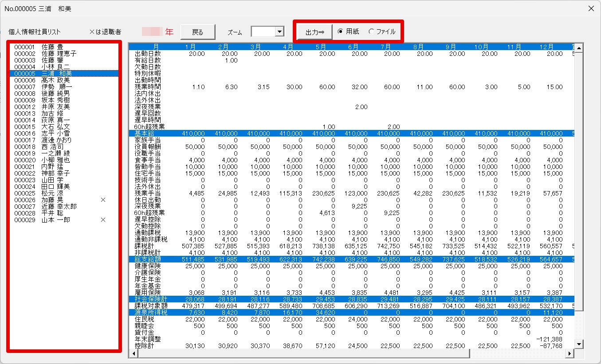Close the dialog window with X
The image size is (601, 364).
coord(591,8)
